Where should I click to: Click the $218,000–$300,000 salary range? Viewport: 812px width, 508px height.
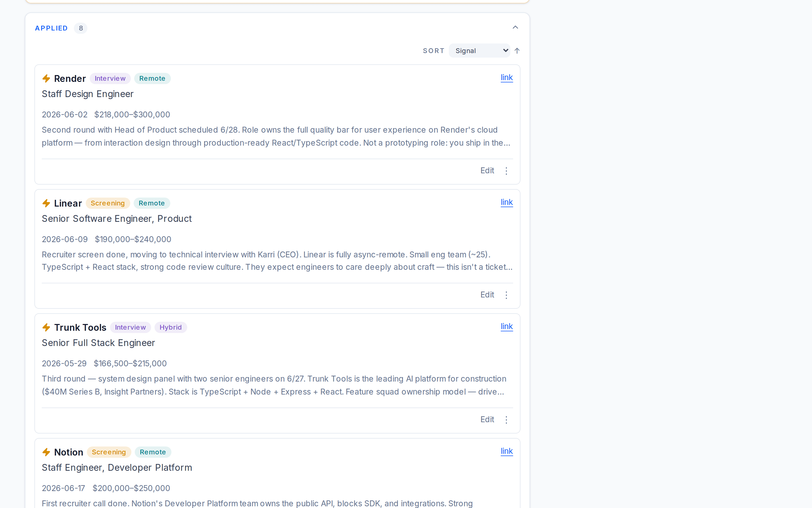coord(132,115)
